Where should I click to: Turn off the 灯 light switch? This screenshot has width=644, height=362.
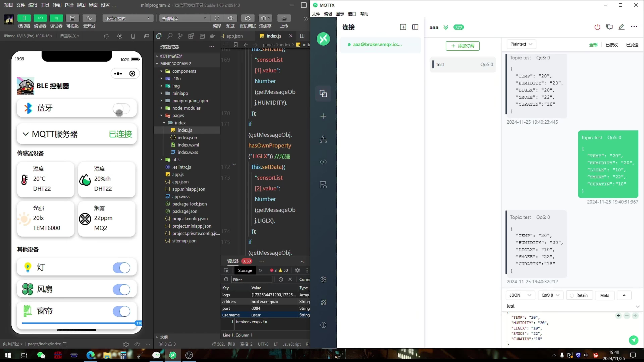coord(121,268)
